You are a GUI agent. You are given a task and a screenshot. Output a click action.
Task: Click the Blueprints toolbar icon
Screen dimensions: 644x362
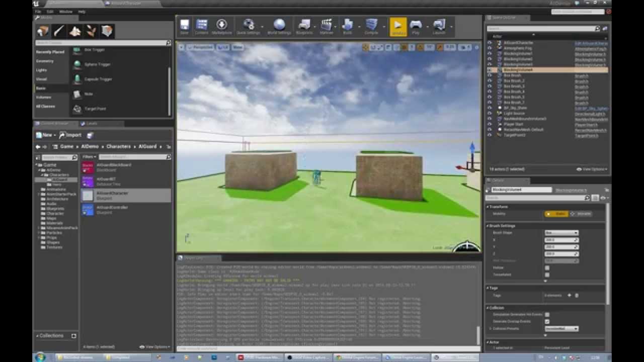coord(304,27)
